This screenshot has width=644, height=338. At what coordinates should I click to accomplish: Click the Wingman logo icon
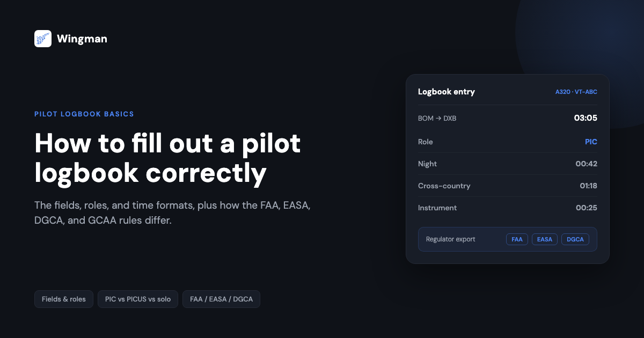click(x=43, y=39)
